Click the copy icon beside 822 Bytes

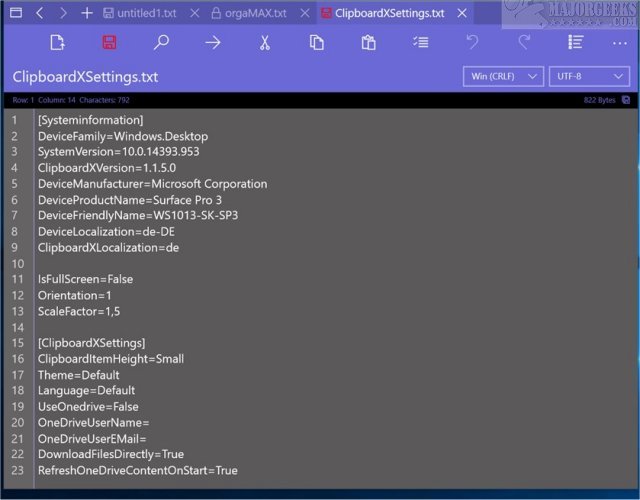[626, 100]
